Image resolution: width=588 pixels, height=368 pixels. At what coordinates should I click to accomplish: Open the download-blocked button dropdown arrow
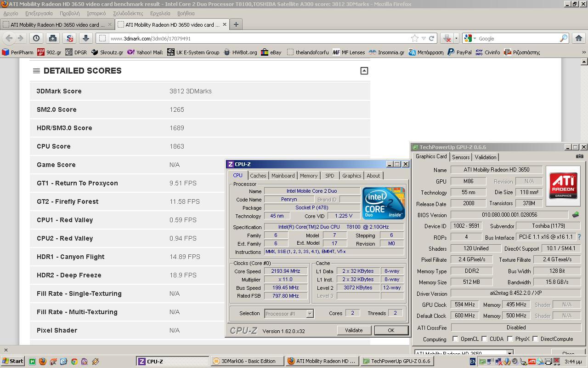coord(456,39)
